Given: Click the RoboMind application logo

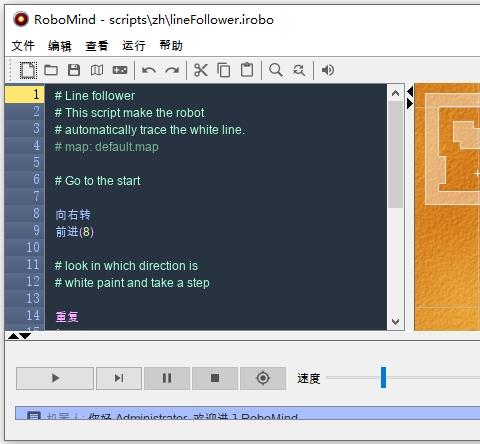Looking at the screenshot, I should tap(21, 19).
